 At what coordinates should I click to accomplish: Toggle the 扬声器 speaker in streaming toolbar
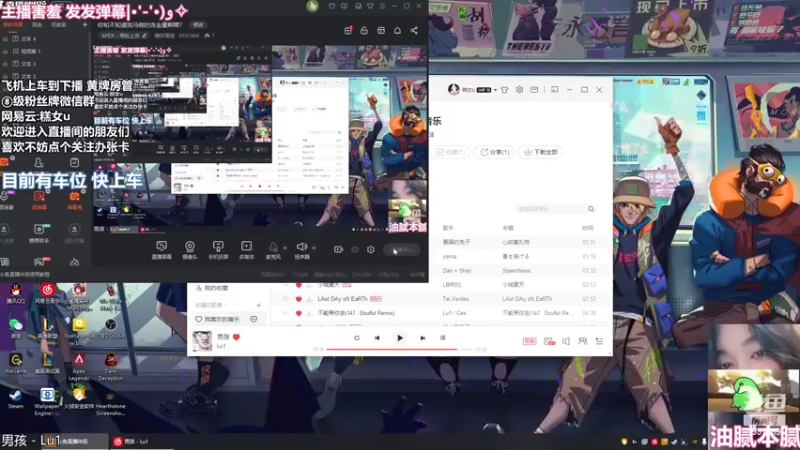302,250
